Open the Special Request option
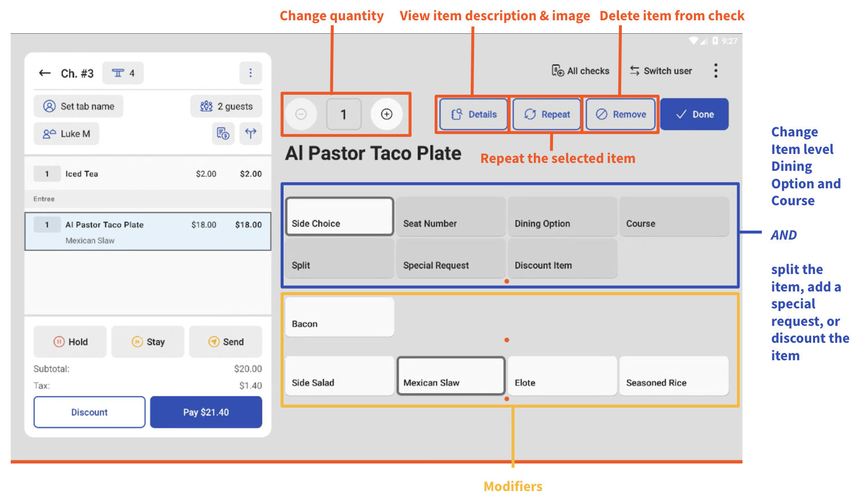This screenshot has height=504, width=858. point(450,259)
